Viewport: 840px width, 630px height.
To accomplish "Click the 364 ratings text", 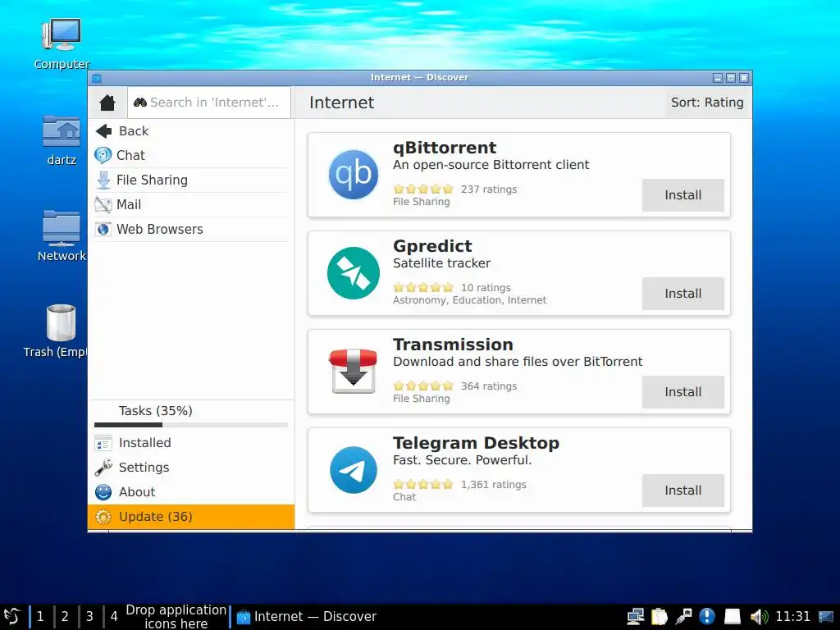I will (489, 386).
